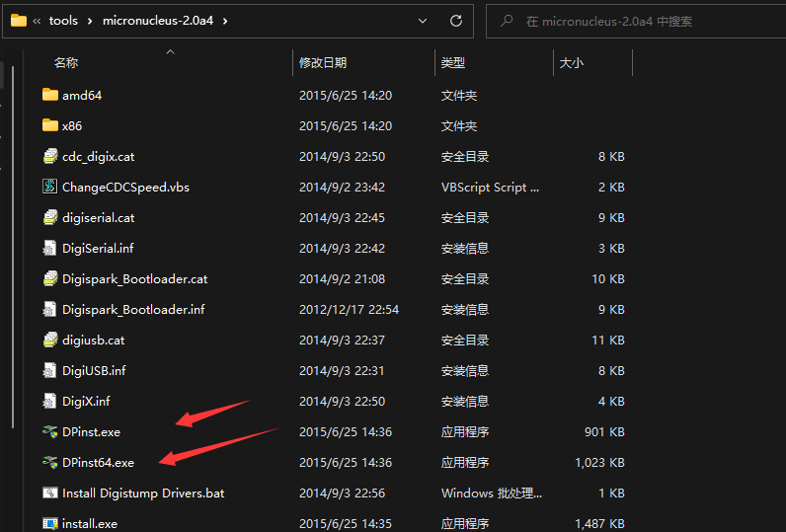Screen dimensions: 786x532
Task: Select the Digispark_Bootloader.cat icon
Action: pos(50,278)
